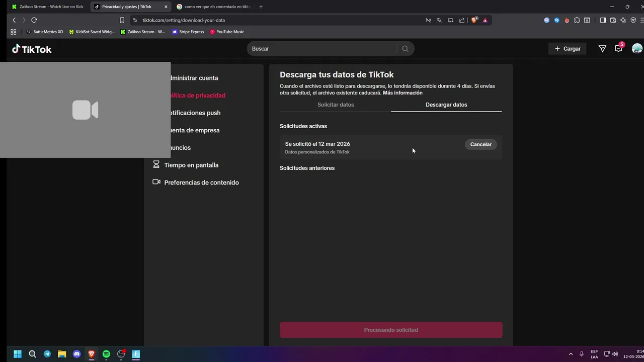Click the taskbar volume icon
644x362 pixels.
point(615,354)
